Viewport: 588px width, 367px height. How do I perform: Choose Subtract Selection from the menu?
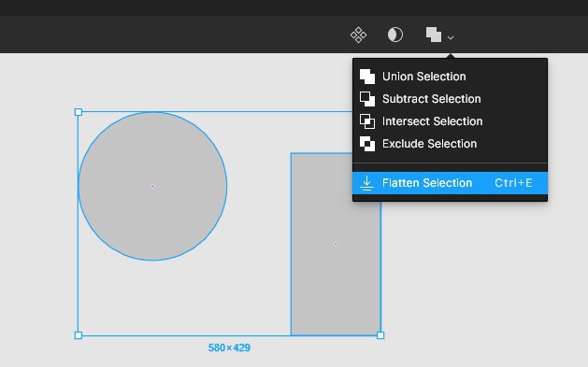pyautogui.click(x=450, y=99)
